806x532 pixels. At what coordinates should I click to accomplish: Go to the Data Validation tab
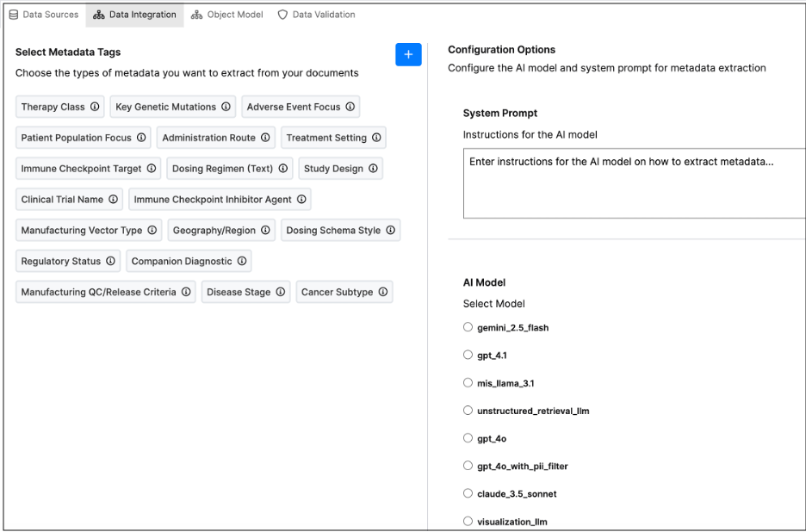316,15
